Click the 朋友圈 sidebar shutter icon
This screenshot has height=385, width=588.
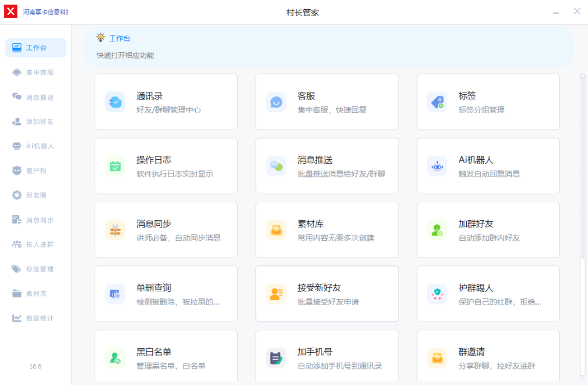17,195
